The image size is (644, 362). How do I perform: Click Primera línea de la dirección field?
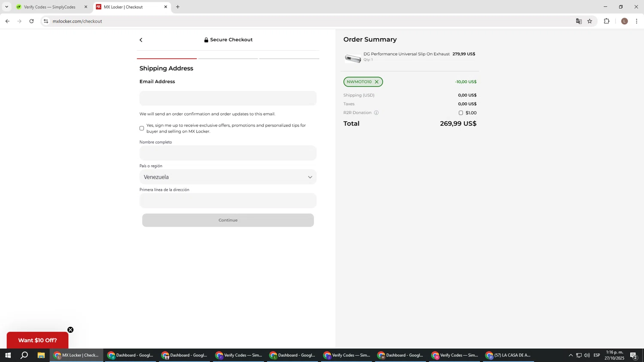pyautogui.click(x=228, y=201)
